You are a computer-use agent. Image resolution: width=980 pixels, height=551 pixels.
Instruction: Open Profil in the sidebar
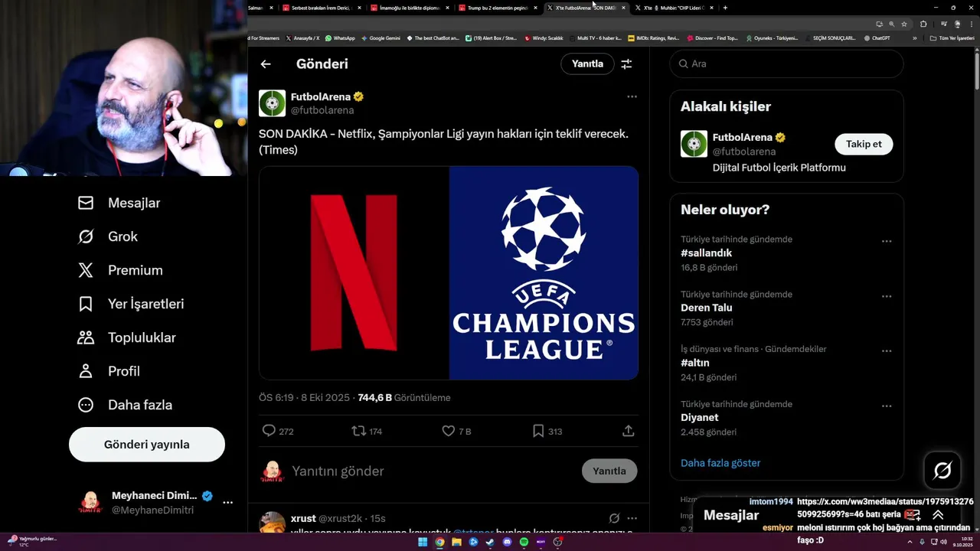click(x=109, y=371)
